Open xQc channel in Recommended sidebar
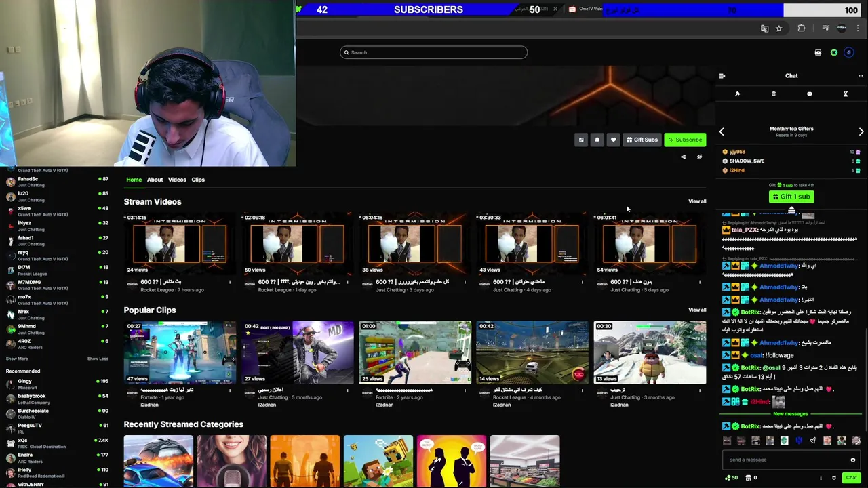 pyautogui.click(x=56, y=443)
